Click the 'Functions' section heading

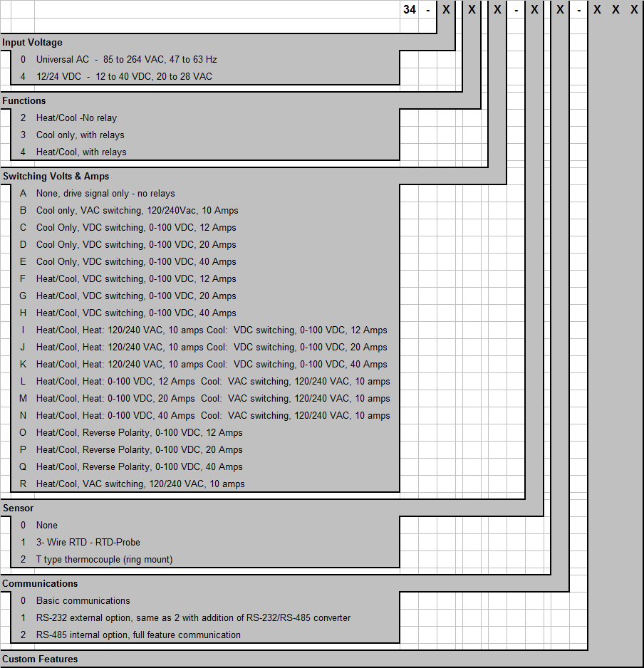coord(24,100)
